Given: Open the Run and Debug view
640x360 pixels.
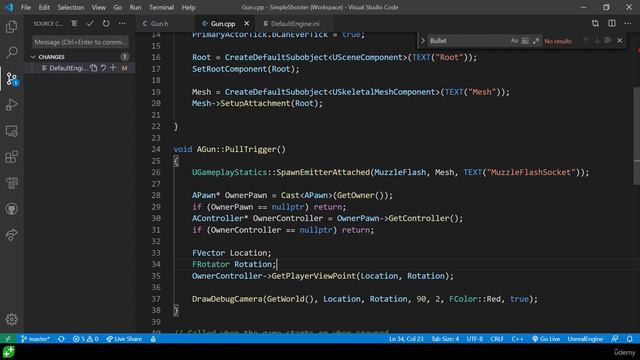Looking at the screenshot, I should point(11,104).
